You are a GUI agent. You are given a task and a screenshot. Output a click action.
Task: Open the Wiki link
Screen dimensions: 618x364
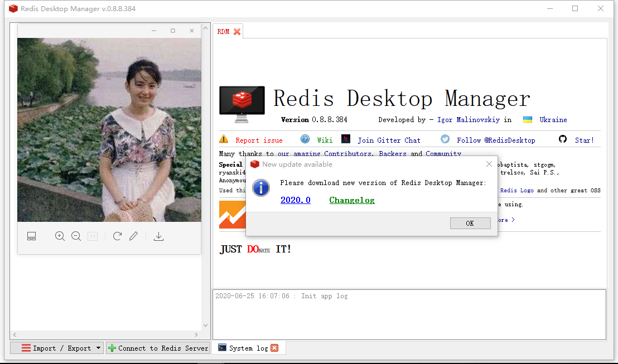pos(325,140)
